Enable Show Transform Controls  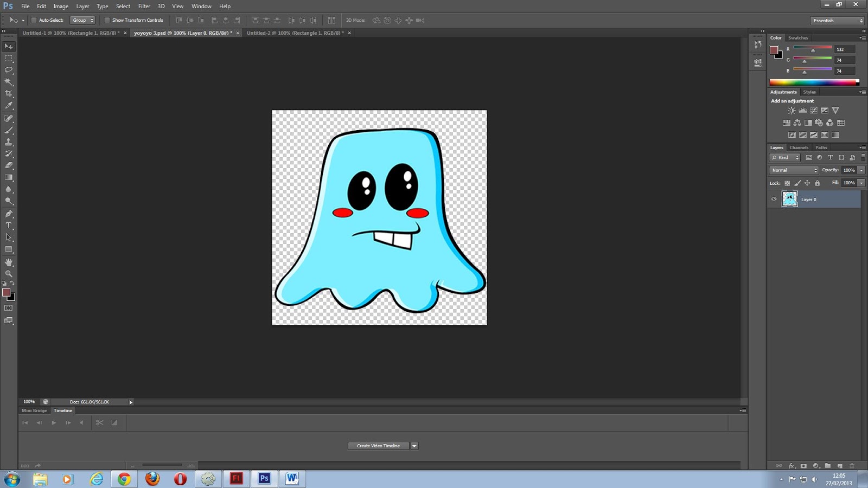click(x=107, y=20)
